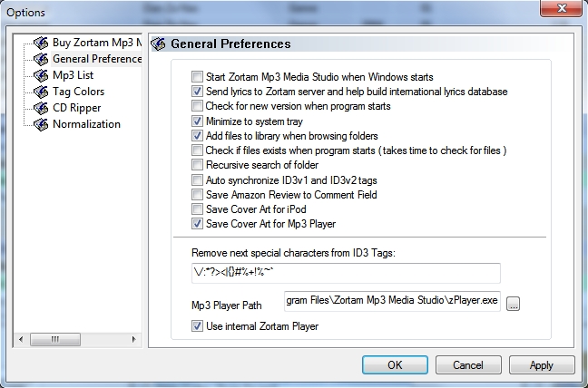Enable Start Zortam when Windows starts
This screenshot has height=388, width=588.
[197, 77]
